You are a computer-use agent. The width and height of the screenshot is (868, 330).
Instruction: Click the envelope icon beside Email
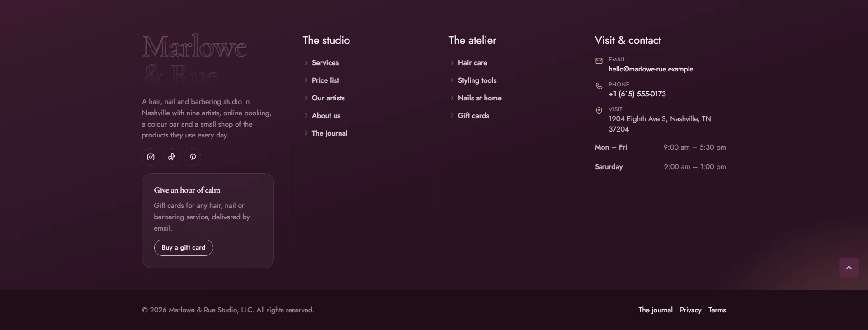click(x=599, y=61)
